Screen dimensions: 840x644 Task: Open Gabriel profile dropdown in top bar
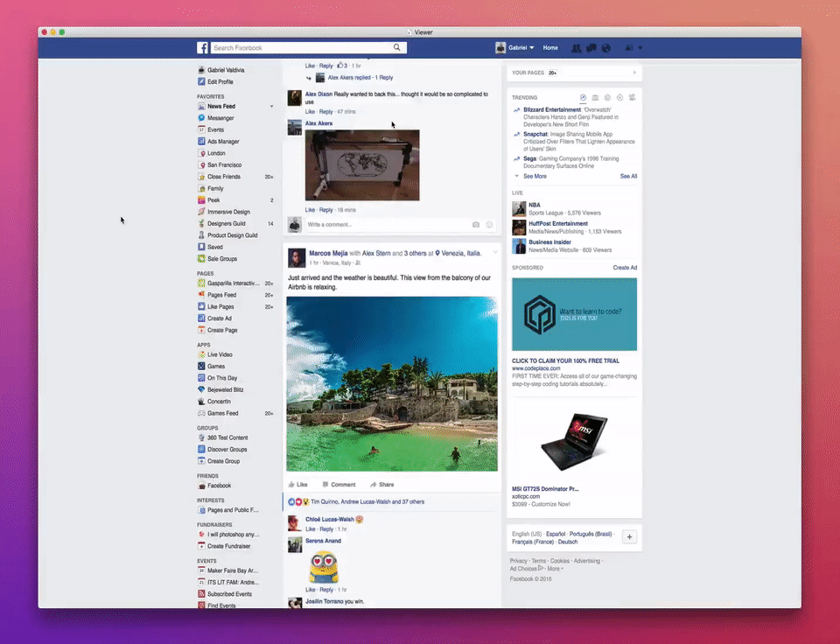tap(514, 47)
